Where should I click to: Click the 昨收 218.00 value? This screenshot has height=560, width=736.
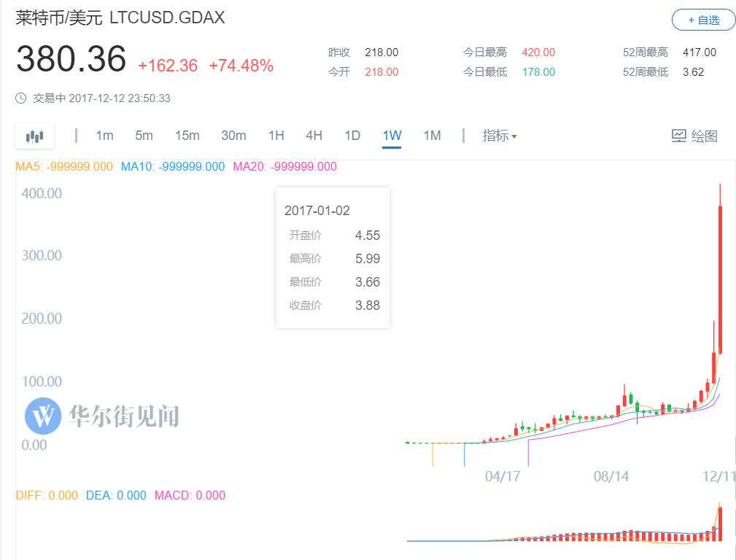click(x=381, y=52)
